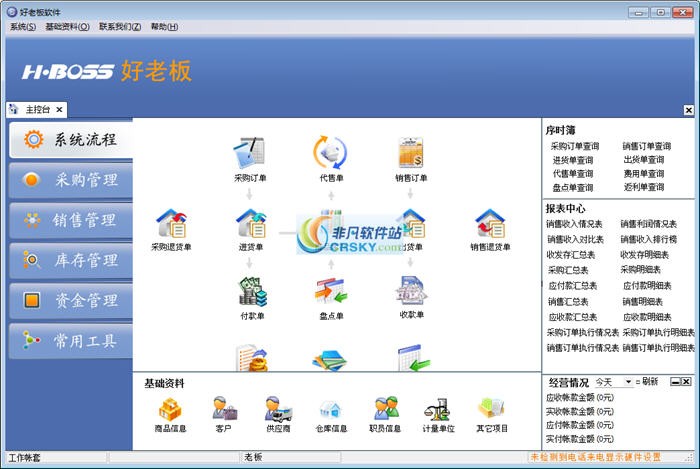700x469 pixels.
Task: Select 销售管理 in the sidebar
Action: point(71,220)
